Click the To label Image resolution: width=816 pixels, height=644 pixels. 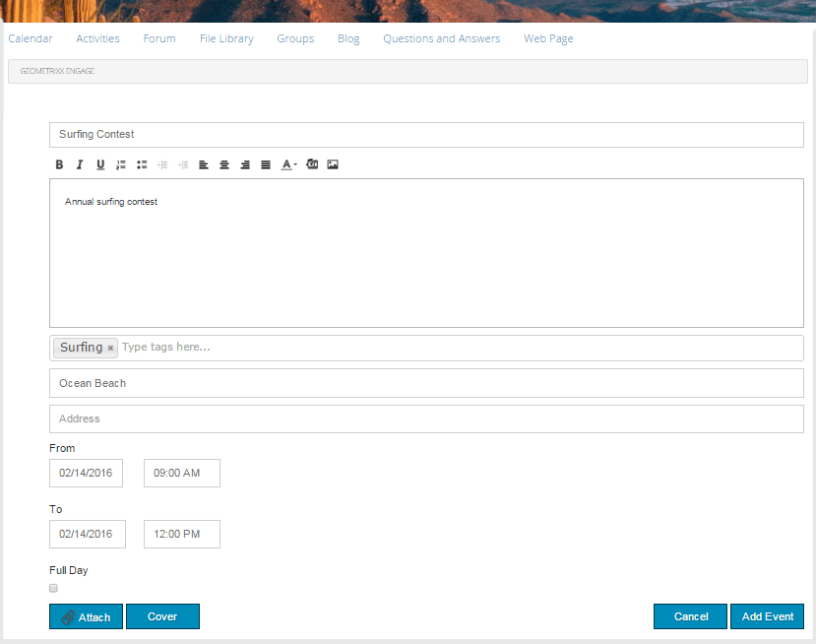(x=56, y=509)
